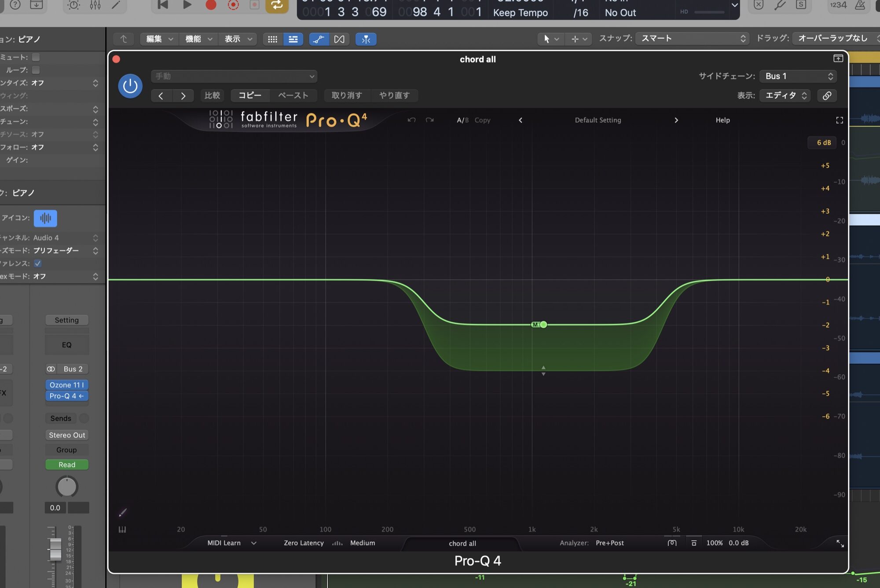
Task: Toggle the Flex mode button
Action: click(339, 39)
